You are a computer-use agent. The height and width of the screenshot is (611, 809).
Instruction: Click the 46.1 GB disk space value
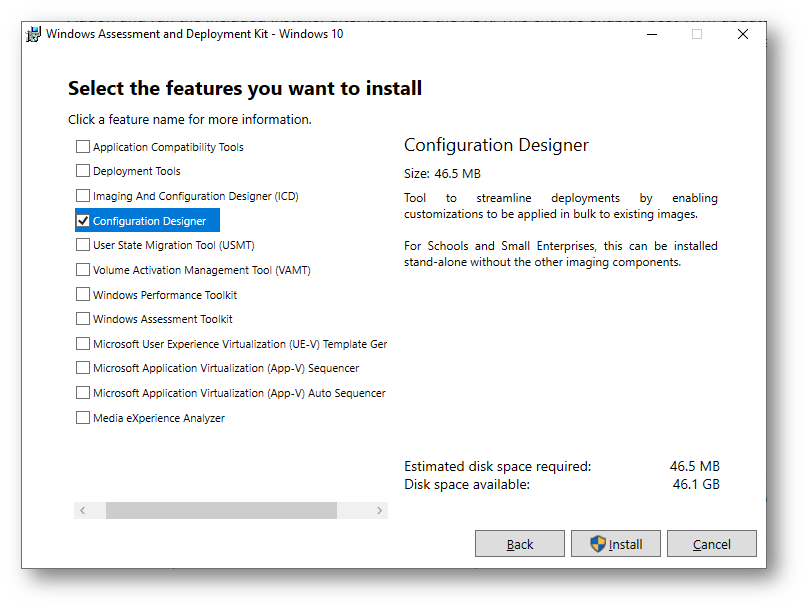point(696,484)
